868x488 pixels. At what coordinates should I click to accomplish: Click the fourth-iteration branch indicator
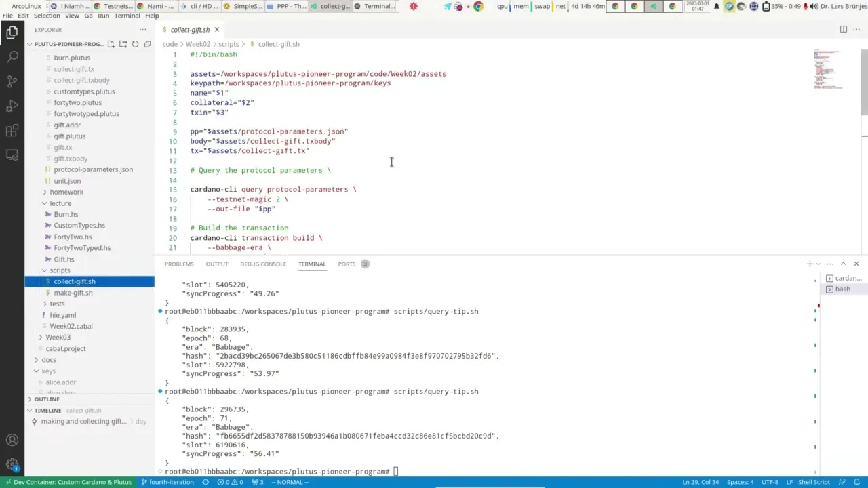(x=167, y=482)
